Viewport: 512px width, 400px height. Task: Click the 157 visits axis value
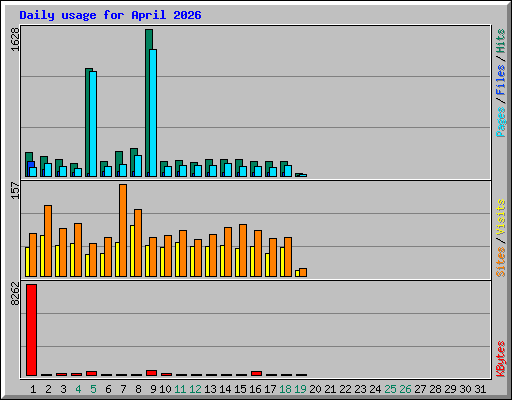point(15,190)
